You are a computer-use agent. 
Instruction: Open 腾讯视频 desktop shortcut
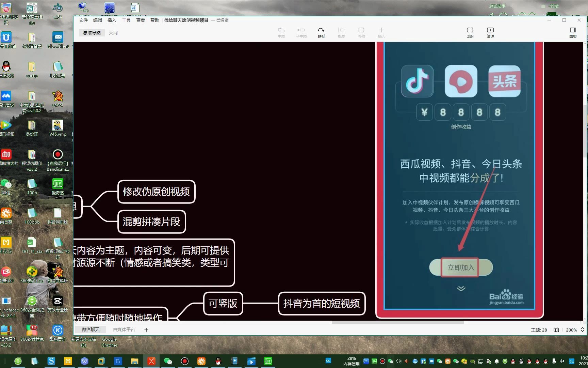[x=7, y=128]
